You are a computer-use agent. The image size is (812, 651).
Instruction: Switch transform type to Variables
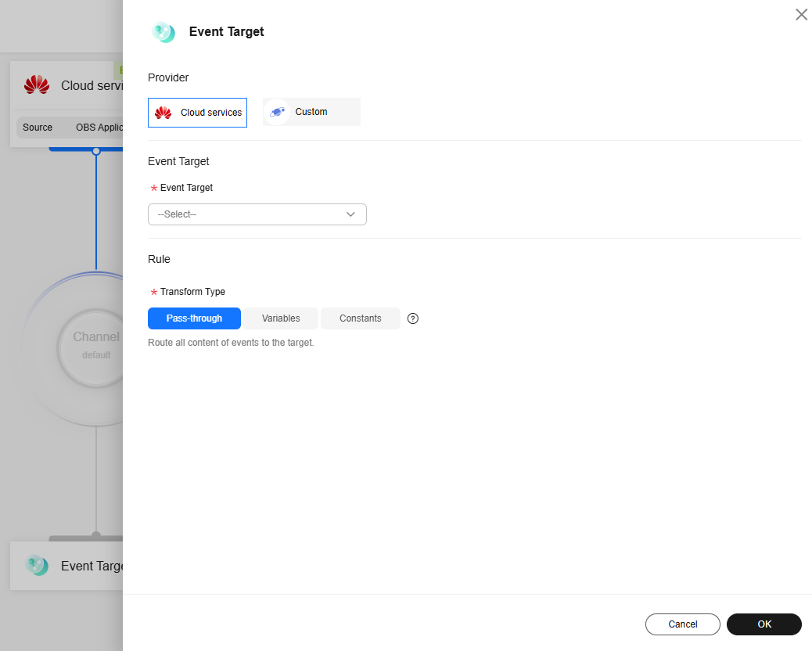tap(281, 318)
